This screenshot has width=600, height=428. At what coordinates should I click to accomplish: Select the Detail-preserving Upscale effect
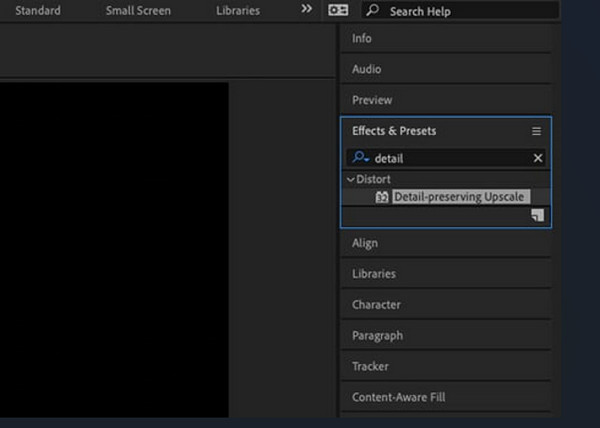[x=459, y=197]
